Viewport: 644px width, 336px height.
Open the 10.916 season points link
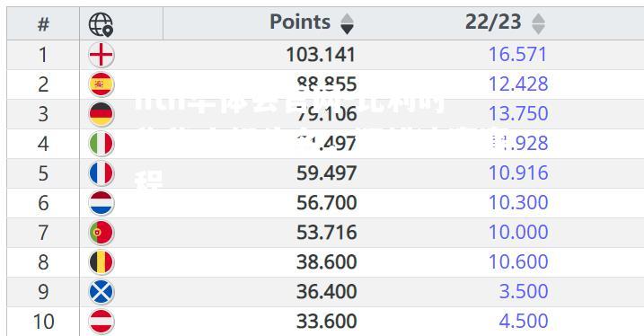[518, 172]
